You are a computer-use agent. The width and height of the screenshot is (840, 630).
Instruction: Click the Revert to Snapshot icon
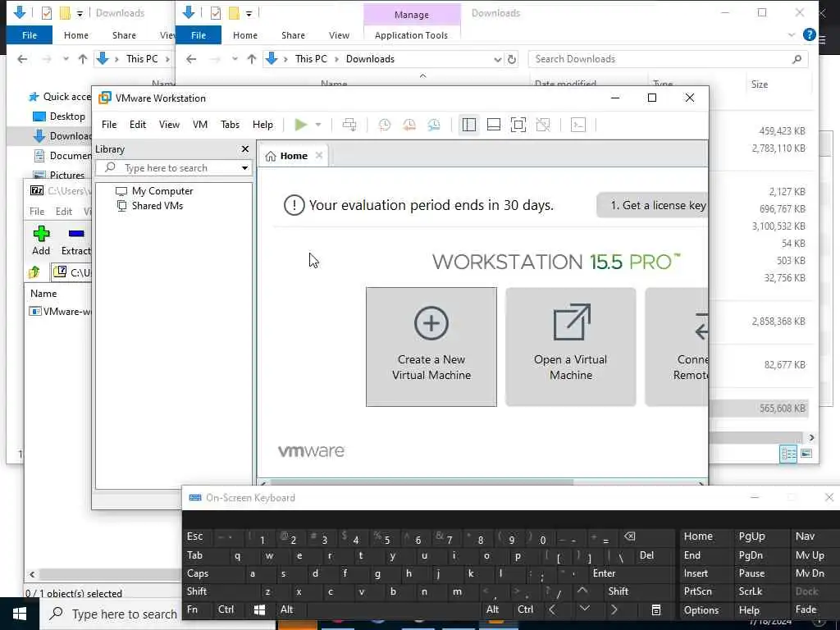pyautogui.click(x=409, y=125)
